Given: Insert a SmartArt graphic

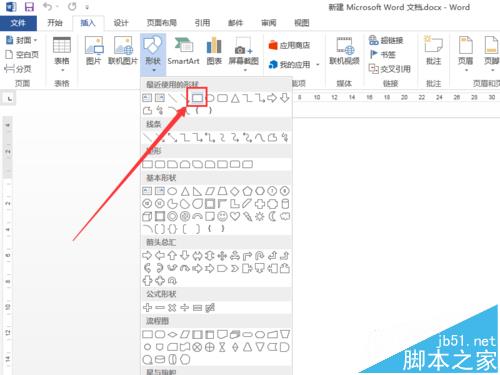Looking at the screenshot, I should pyautogui.click(x=183, y=51).
